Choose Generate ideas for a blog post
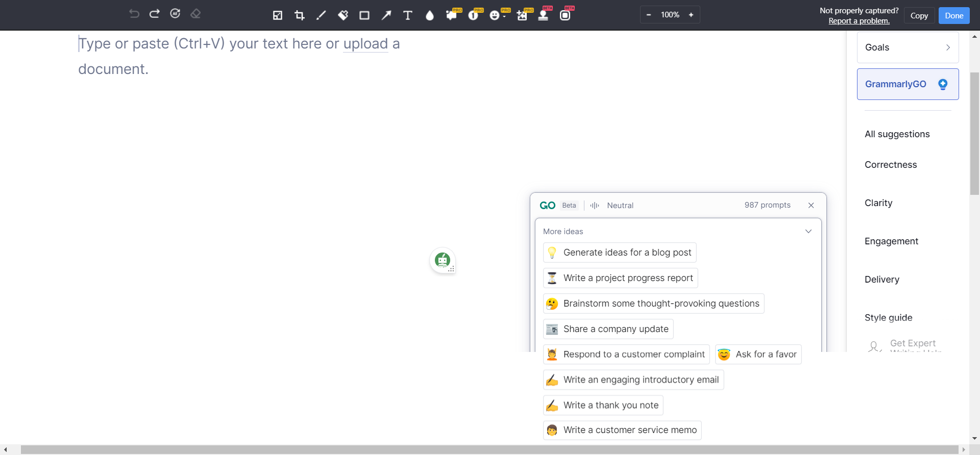The image size is (980, 455). pos(620,252)
